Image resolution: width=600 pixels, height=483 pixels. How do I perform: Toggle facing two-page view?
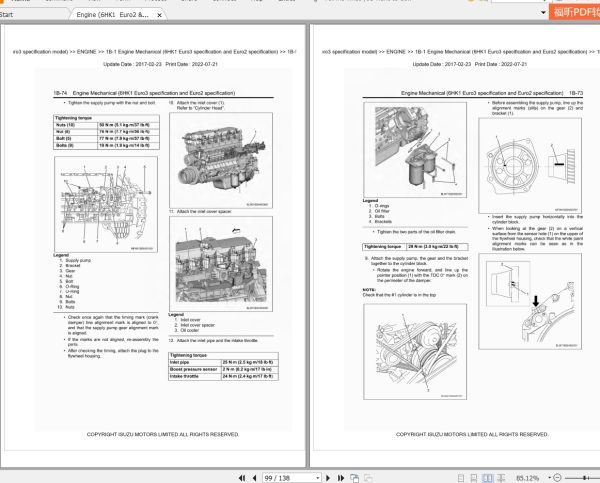[488, 478]
